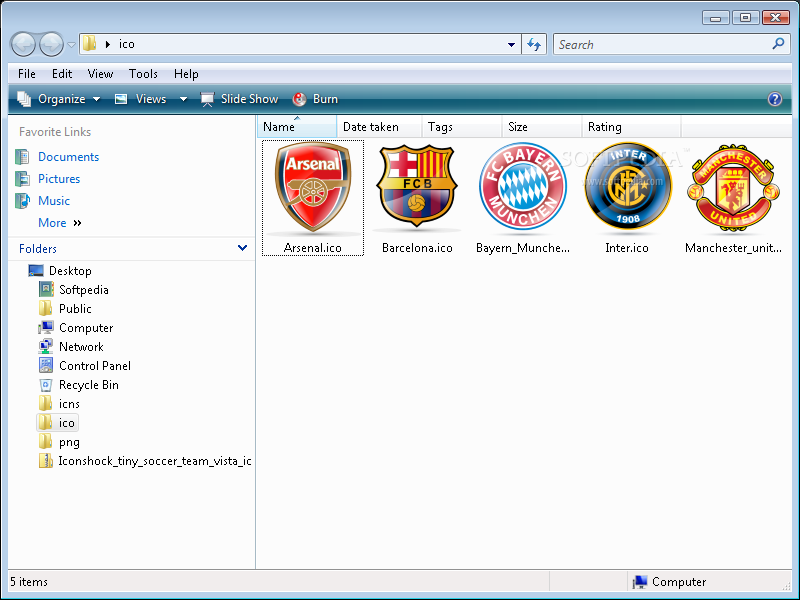
Task: Open the Help menu
Action: point(186,74)
